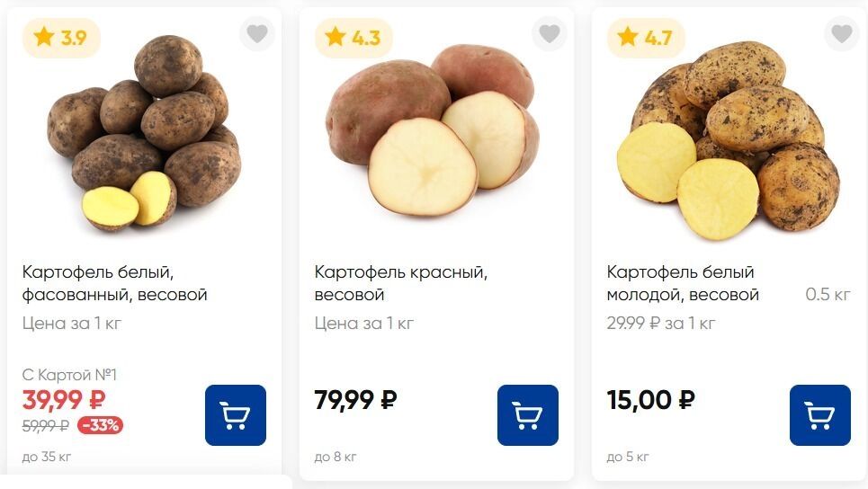Toggle favorite heart on red potatoes
Screen dimensions: 868x489
(x=550, y=34)
